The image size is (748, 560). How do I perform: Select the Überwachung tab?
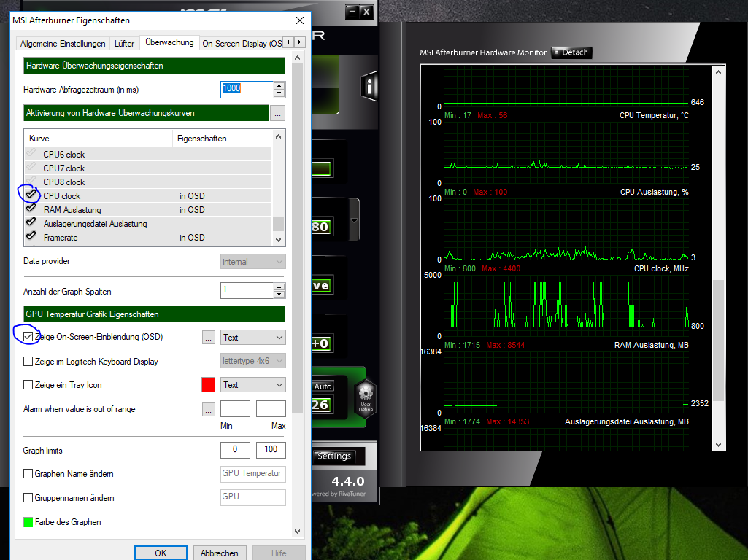pyautogui.click(x=169, y=42)
